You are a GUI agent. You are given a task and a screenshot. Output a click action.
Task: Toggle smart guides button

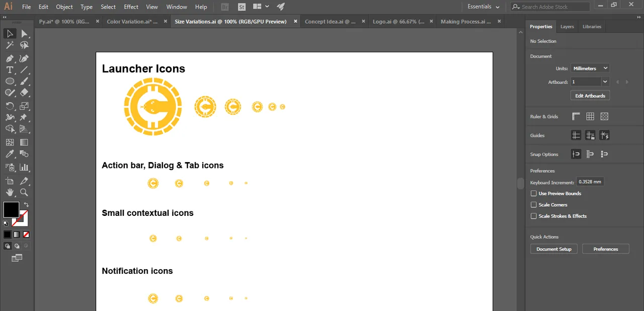[604, 135]
